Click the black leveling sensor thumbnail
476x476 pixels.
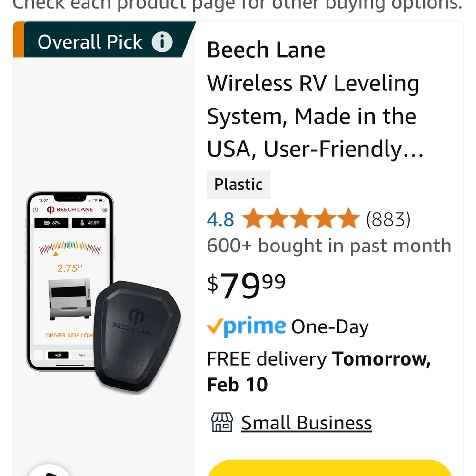[138, 333]
